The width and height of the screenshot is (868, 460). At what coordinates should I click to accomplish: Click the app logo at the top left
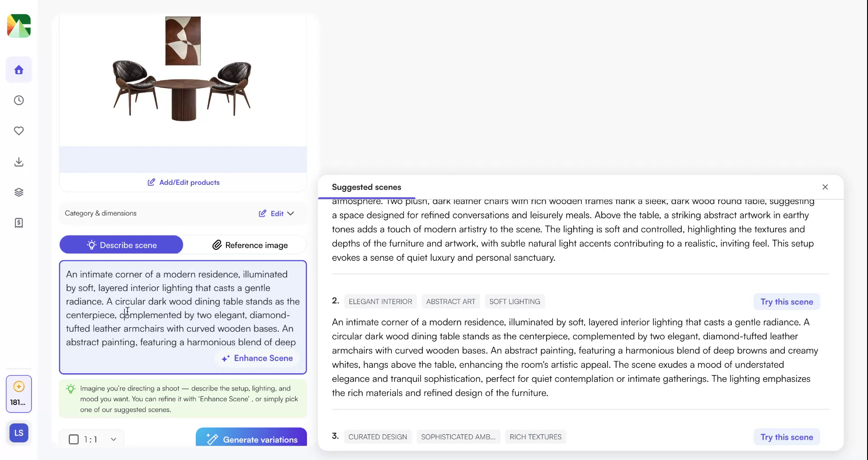coord(19,26)
